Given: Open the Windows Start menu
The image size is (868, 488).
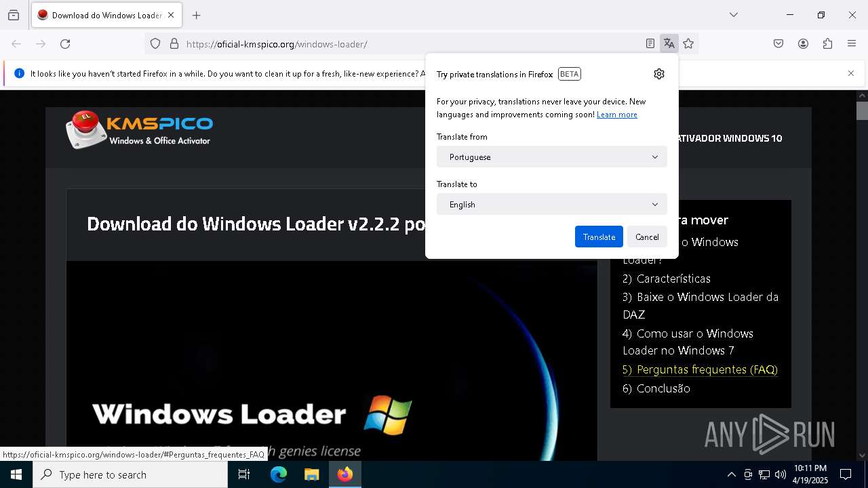Looking at the screenshot, I should [16, 474].
